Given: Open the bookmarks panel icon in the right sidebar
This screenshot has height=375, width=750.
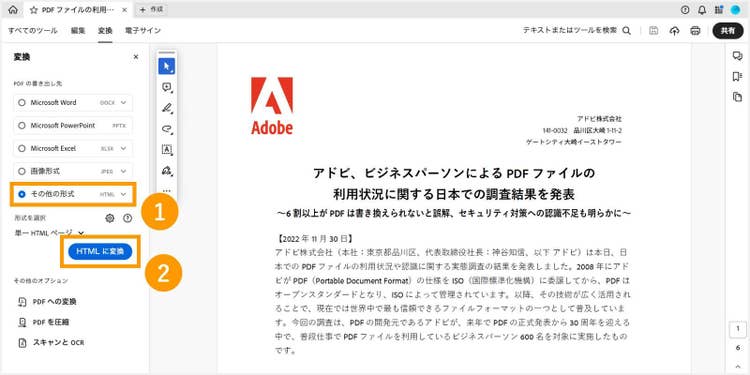Looking at the screenshot, I should point(737,77).
